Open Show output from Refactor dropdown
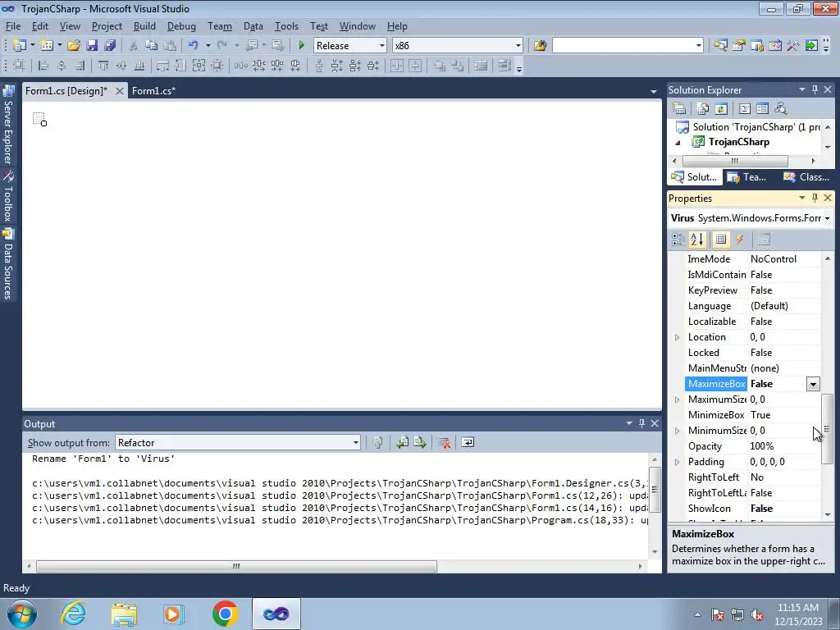 coord(355,442)
